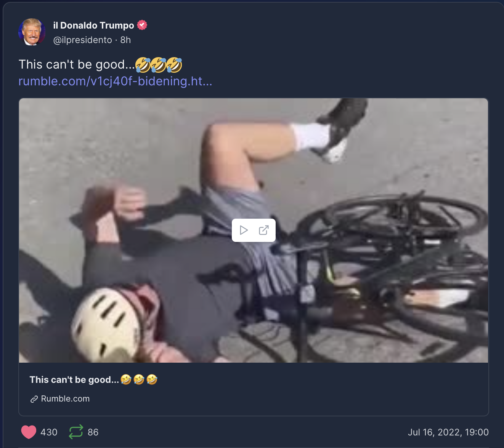Click the laughing emojis in the post text
Screen dimensions: 504x448
159,65
